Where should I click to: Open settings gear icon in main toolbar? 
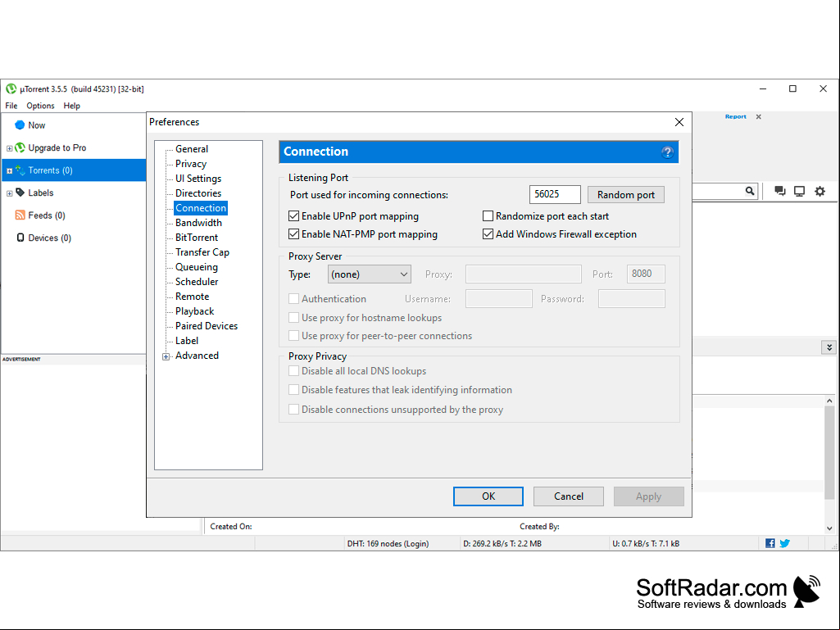pos(820,191)
